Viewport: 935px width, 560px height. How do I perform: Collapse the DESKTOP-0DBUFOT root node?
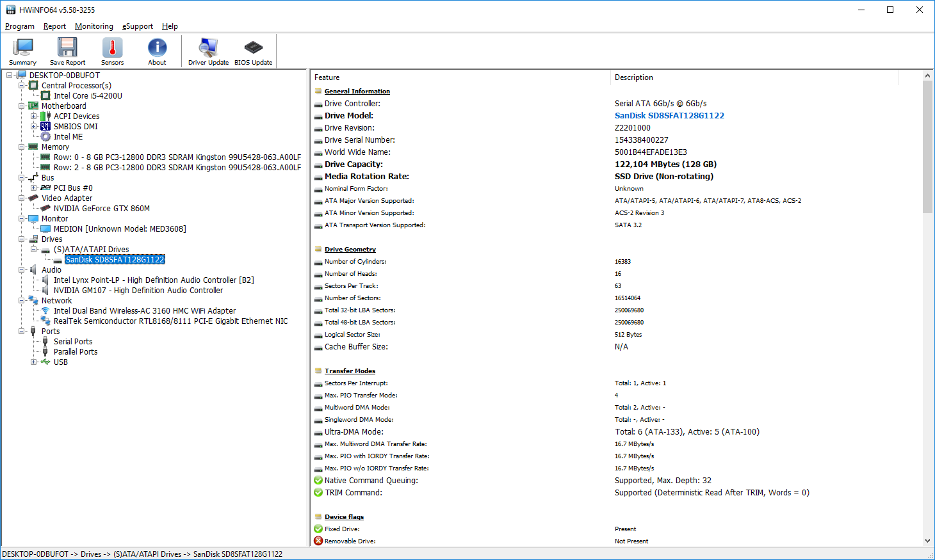[x=10, y=75]
